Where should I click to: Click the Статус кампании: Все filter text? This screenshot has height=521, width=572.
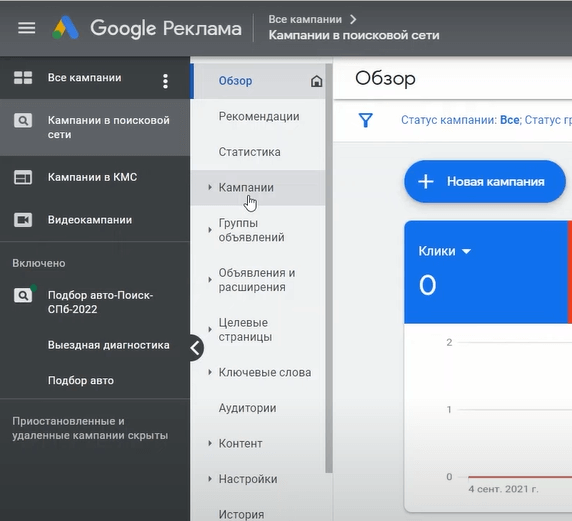pyautogui.click(x=461, y=120)
